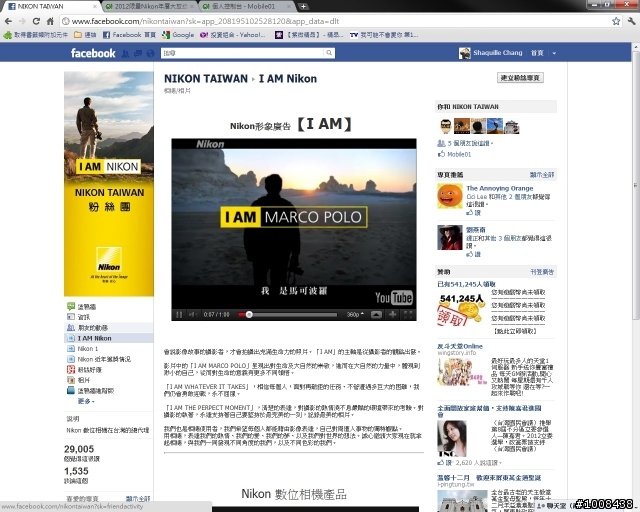The image size is (640, 512).
Task: Click the YouTube logo on the video
Action: [x=394, y=298]
